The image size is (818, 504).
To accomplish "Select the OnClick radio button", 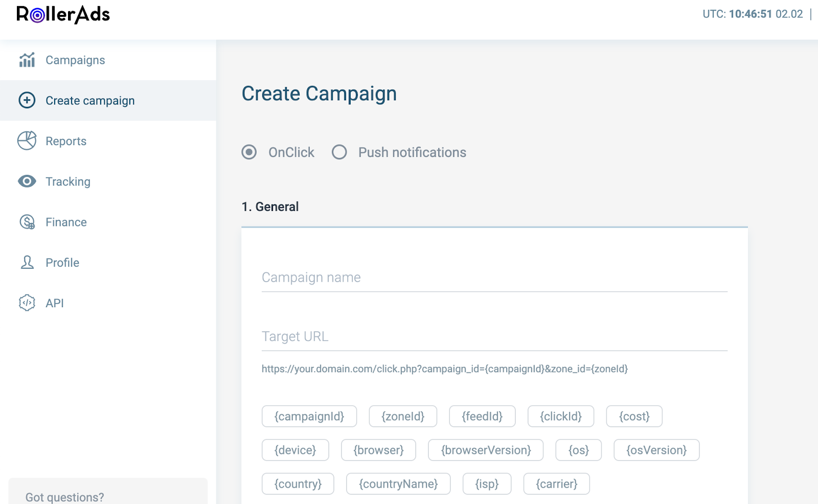I will 249,152.
